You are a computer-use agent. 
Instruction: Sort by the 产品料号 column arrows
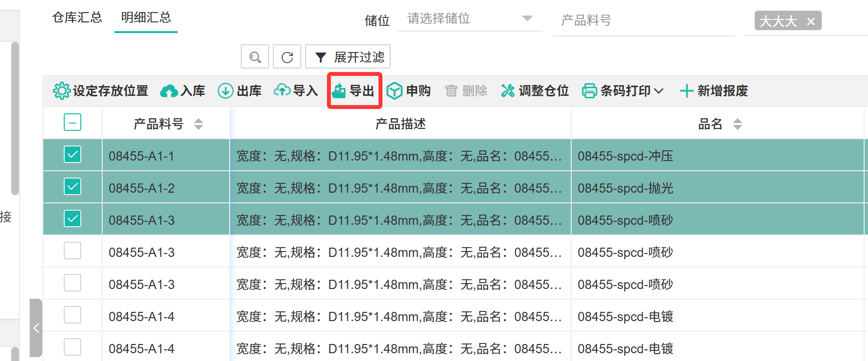pos(199,124)
